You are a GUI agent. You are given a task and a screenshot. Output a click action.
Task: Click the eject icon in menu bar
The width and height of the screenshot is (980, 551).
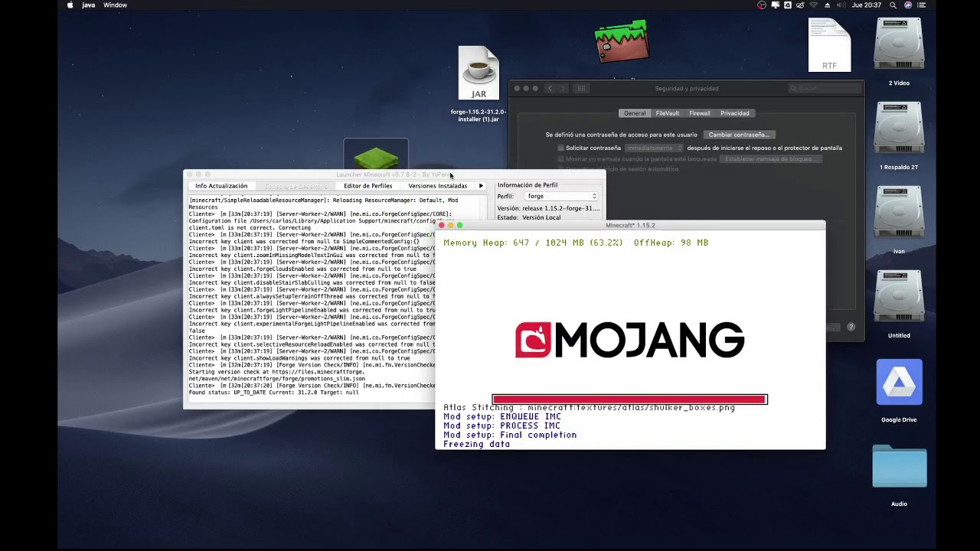pyautogui.click(x=827, y=5)
